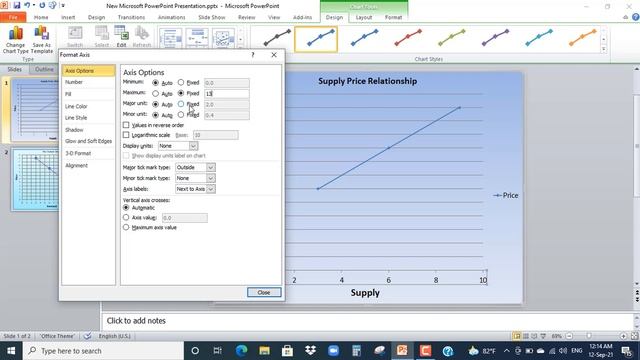Image resolution: width=640 pixels, height=360 pixels.
Task: Click Type here to search box
Action: [103, 351]
